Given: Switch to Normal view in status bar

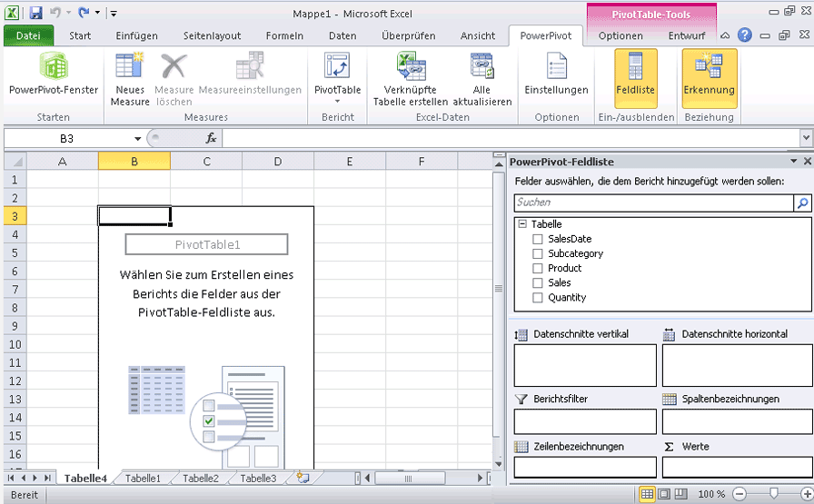Looking at the screenshot, I should click(x=647, y=494).
